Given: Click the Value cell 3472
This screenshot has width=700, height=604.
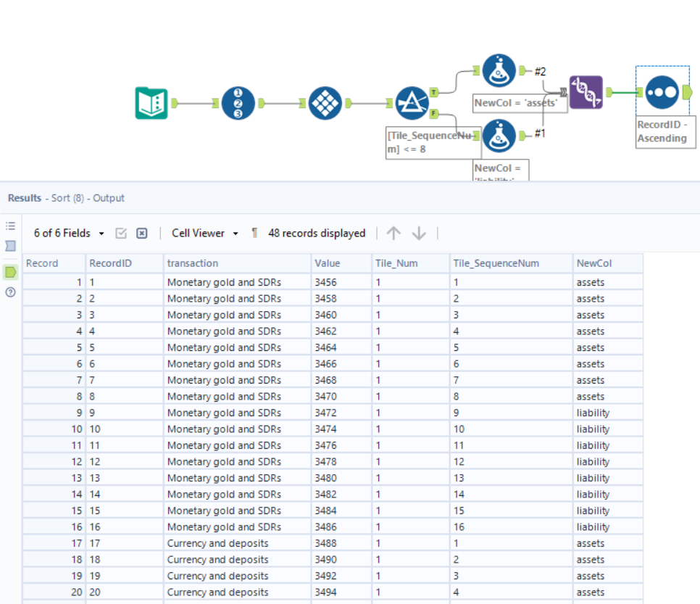Looking at the screenshot, I should [341, 413].
